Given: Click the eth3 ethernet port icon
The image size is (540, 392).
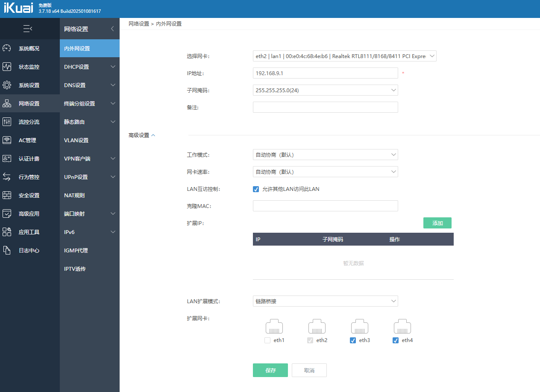Looking at the screenshot, I should (360, 327).
